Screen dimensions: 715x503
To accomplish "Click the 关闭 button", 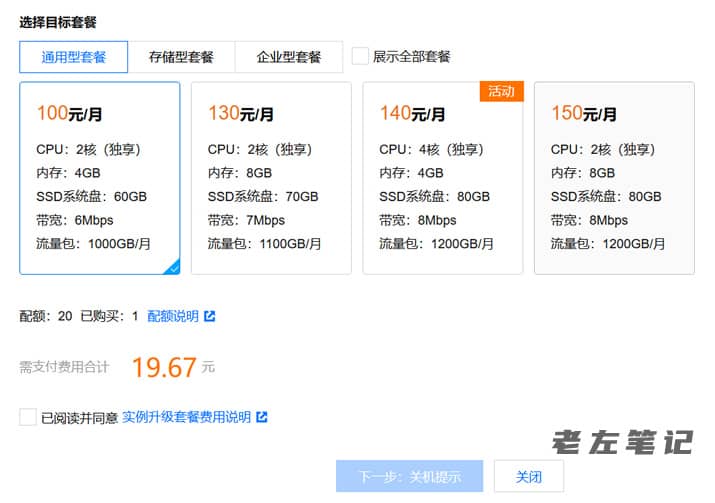I will point(528,477).
